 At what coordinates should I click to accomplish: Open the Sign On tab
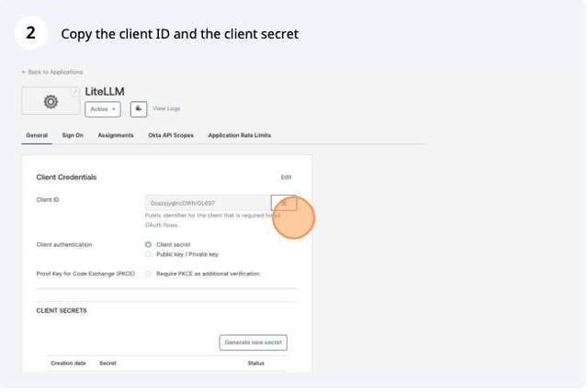[73, 135]
